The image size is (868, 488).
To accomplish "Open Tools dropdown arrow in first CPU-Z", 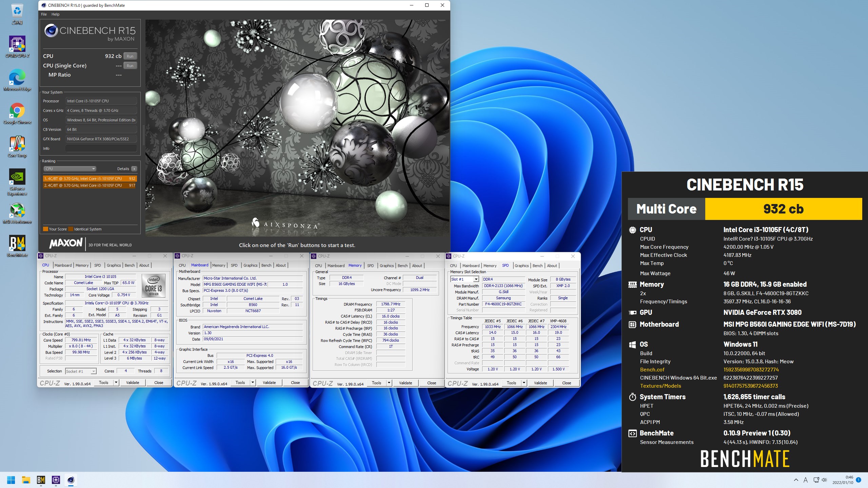I will pos(116,383).
